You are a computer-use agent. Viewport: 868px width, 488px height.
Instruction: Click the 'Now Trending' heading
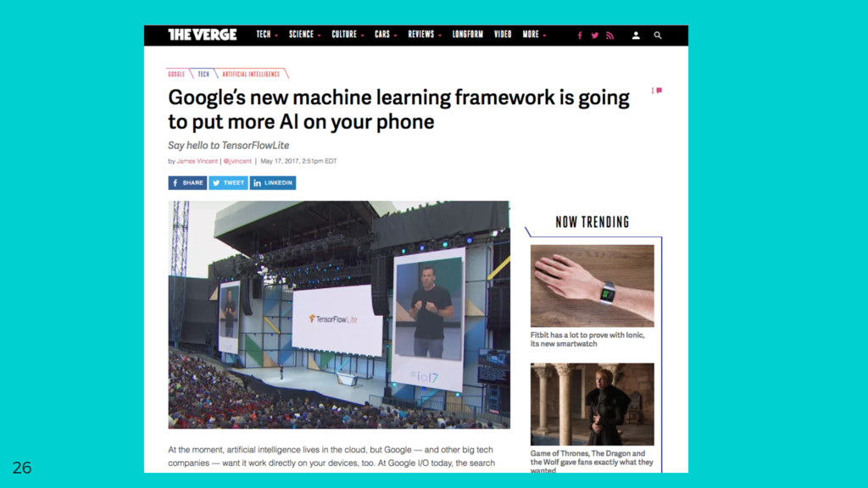(593, 222)
